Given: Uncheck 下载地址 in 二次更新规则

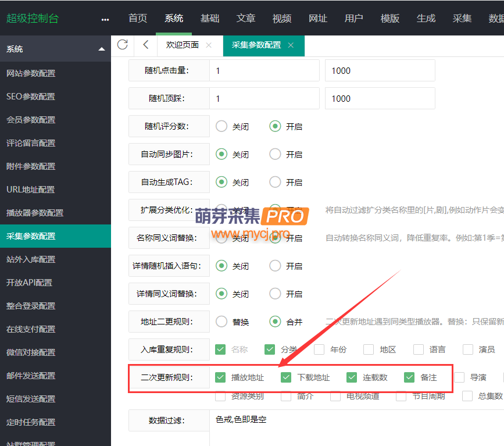Looking at the screenshot, I should coord(286,377).
